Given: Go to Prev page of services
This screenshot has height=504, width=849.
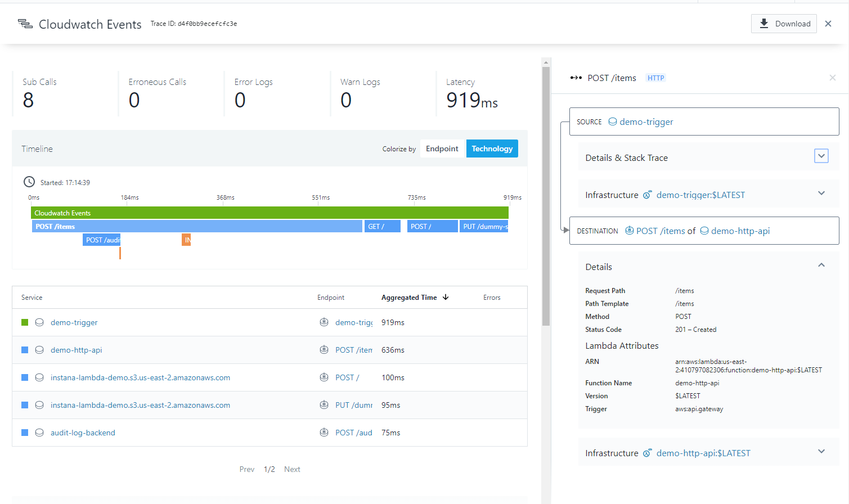Looking at the screenshot, I should click(x=247, y=469).
